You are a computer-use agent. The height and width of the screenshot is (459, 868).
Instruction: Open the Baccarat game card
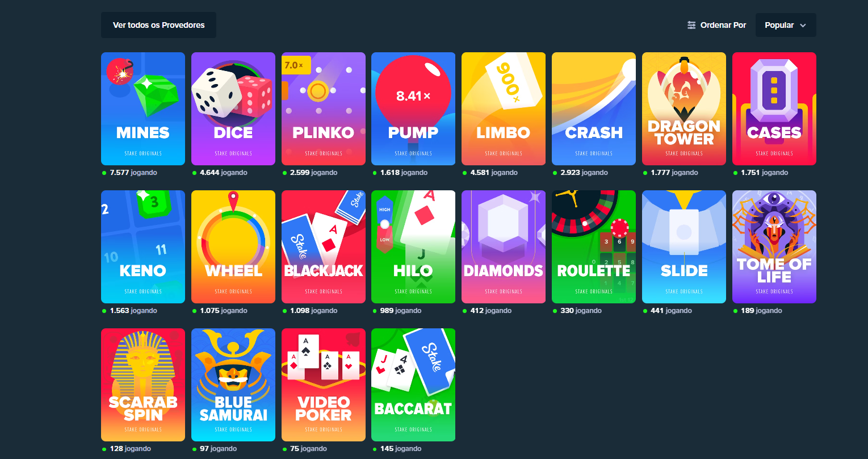click(x=413, y=385)
